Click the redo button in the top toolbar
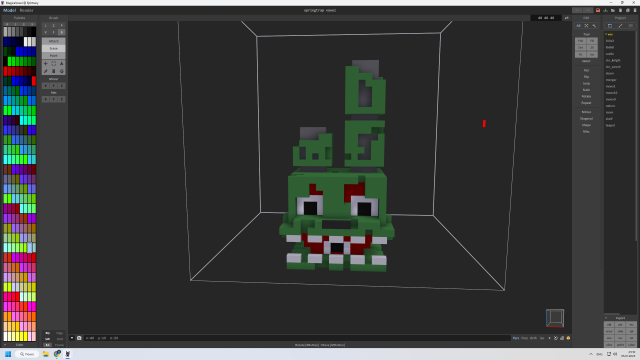The height and width of the screenshot is (360, 640). (x=588, y=10)
